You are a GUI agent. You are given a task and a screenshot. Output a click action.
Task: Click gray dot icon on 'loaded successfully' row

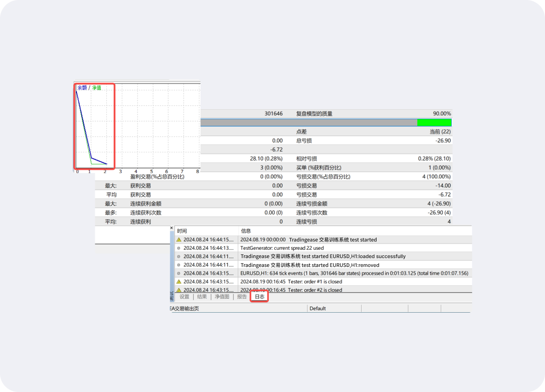pos(179,256)
